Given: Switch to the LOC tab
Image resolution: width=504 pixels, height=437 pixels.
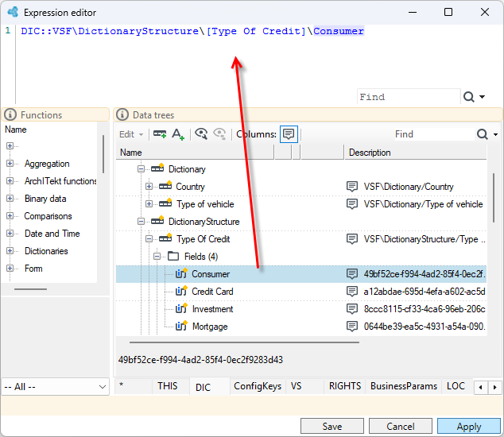Looking at the screenshot, I should [456, 386].
